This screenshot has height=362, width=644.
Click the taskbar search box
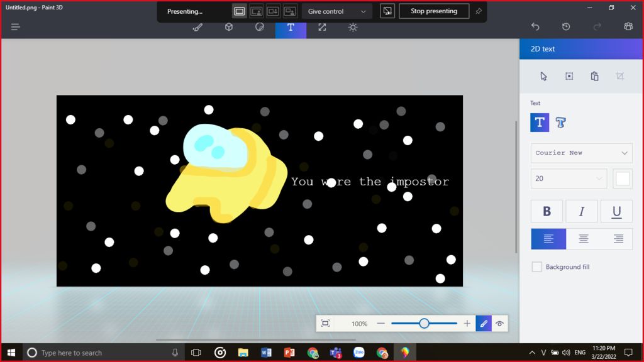103,353
